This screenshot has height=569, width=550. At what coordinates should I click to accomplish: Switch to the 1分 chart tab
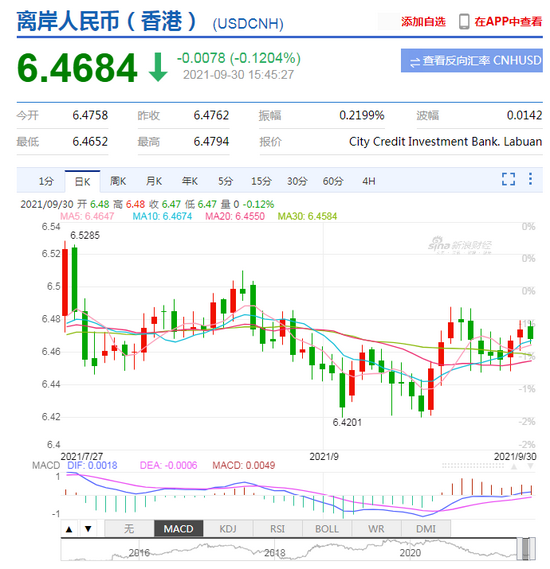46,181
